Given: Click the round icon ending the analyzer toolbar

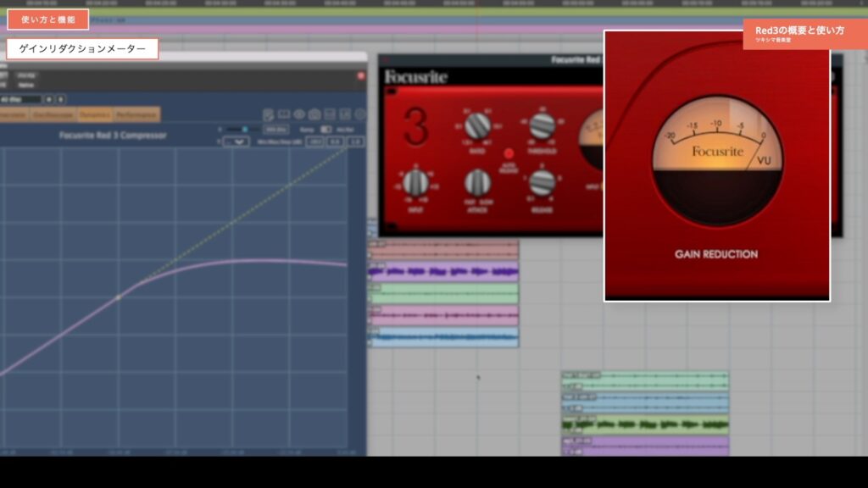Looking at the screenshot, I should click(360, 114).
